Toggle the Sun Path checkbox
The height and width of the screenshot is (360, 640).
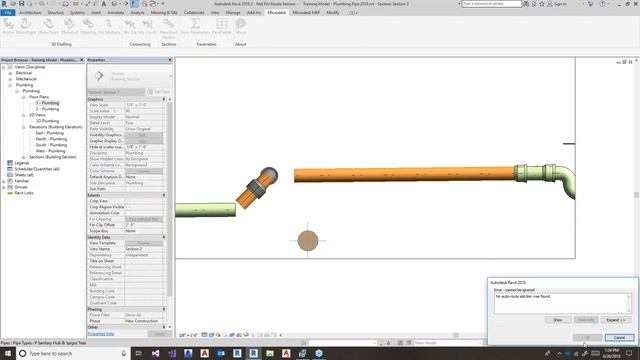point(127,189)
